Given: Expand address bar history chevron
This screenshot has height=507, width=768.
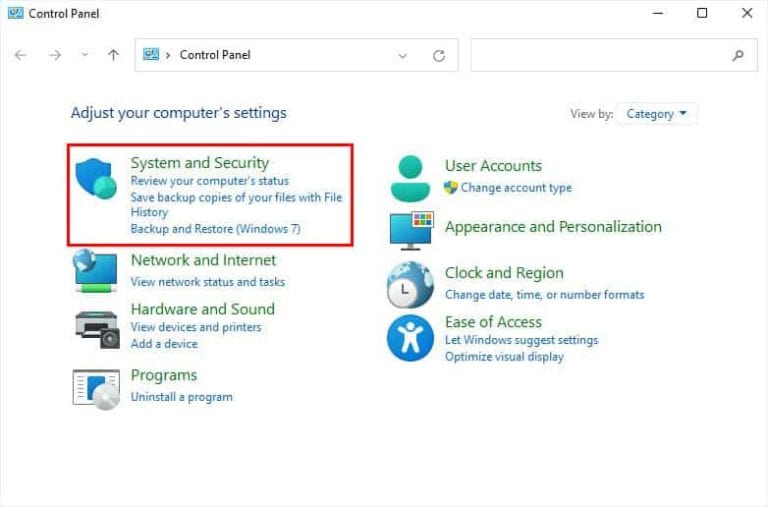Looking at the screenshot, I should coord(403,55).
